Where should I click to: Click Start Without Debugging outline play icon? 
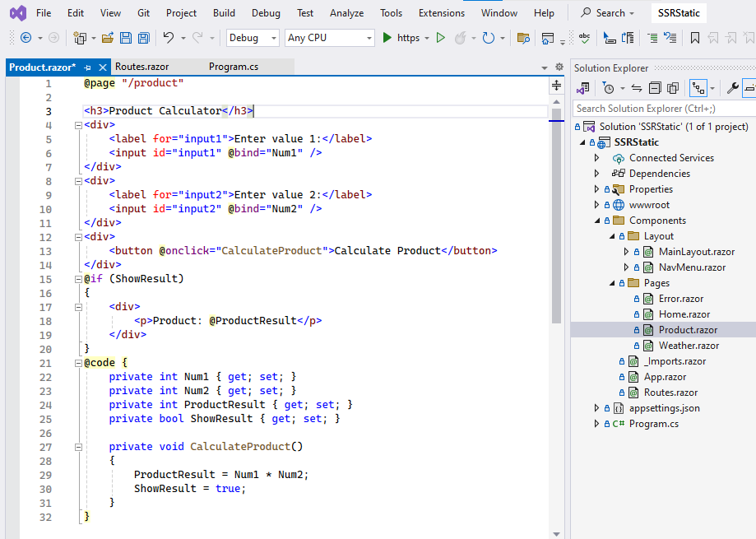[x=440, y=38]
